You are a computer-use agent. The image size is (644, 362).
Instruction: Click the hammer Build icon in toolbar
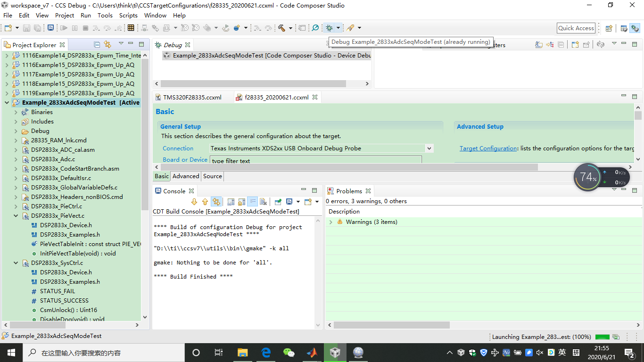point(281,28)
